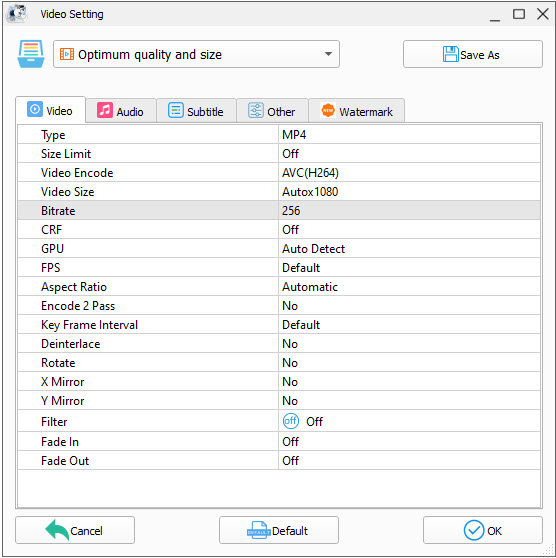Toggle the Filter off switch icon
The image size is (556, 558).
click(x=291, y=421)
